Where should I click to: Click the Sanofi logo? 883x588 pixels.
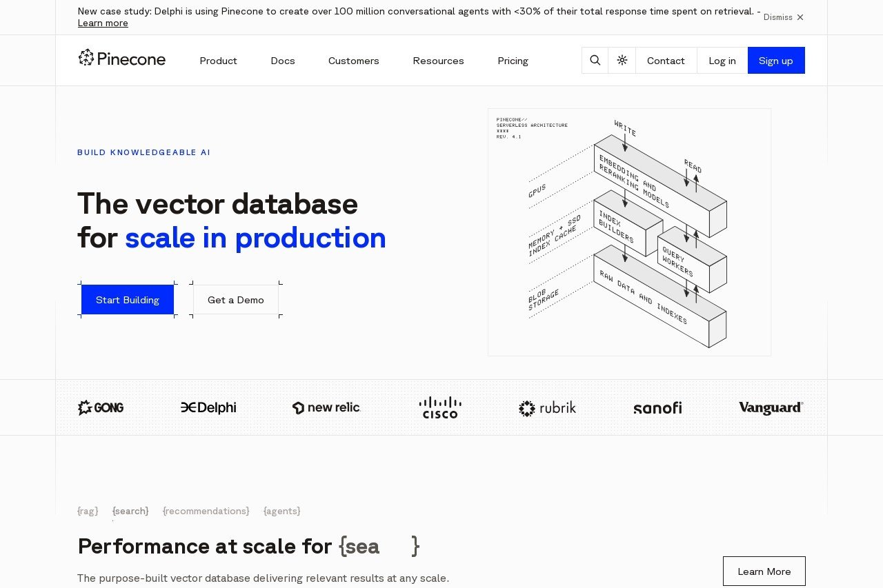tap(657, 408)
